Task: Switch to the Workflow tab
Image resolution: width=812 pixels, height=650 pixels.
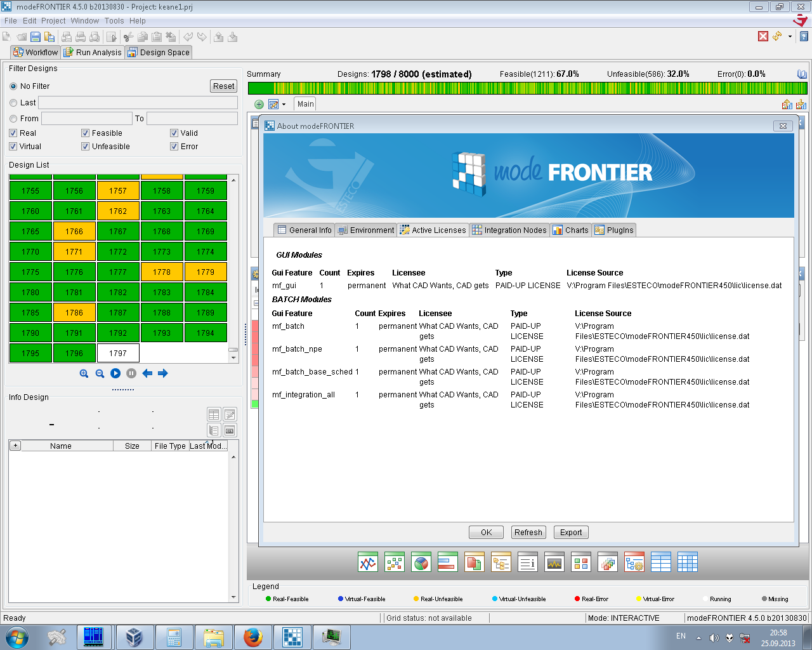Action: tap(36, 52)
